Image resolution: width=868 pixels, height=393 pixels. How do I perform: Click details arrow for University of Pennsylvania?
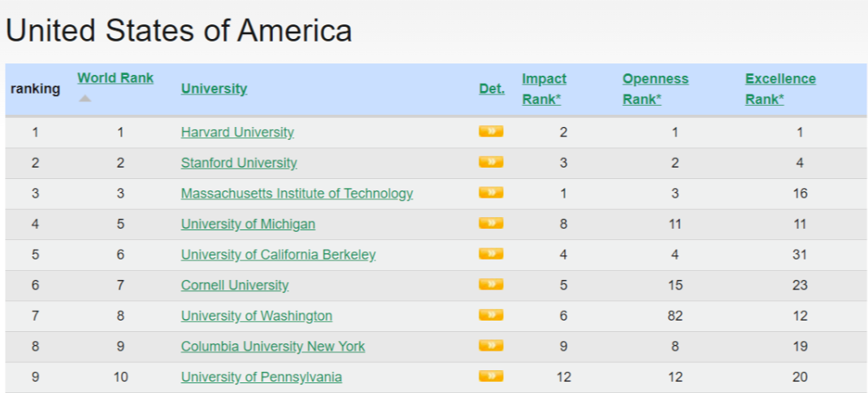(x=491, y=376)
